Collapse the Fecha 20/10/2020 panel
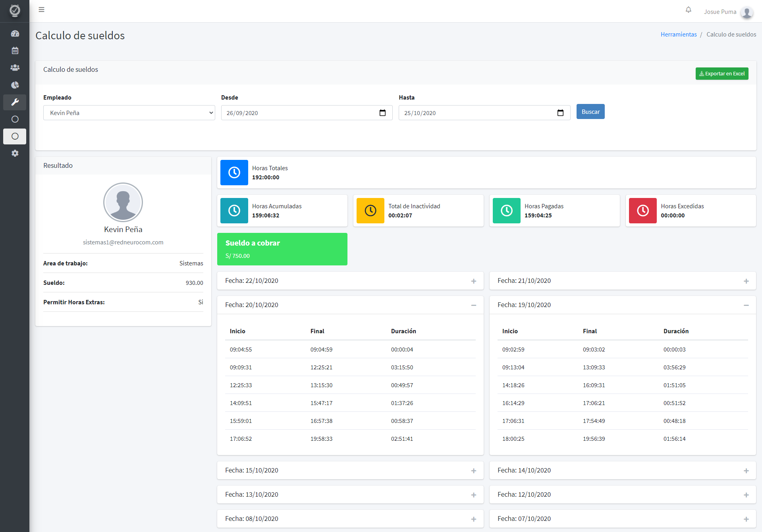 coord(474,305)
